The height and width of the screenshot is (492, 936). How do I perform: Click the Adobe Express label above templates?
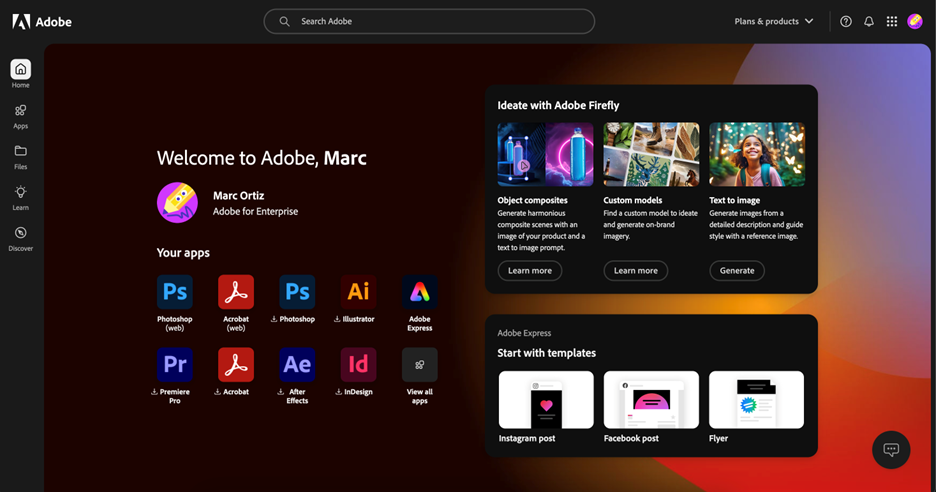pos(524,333)
